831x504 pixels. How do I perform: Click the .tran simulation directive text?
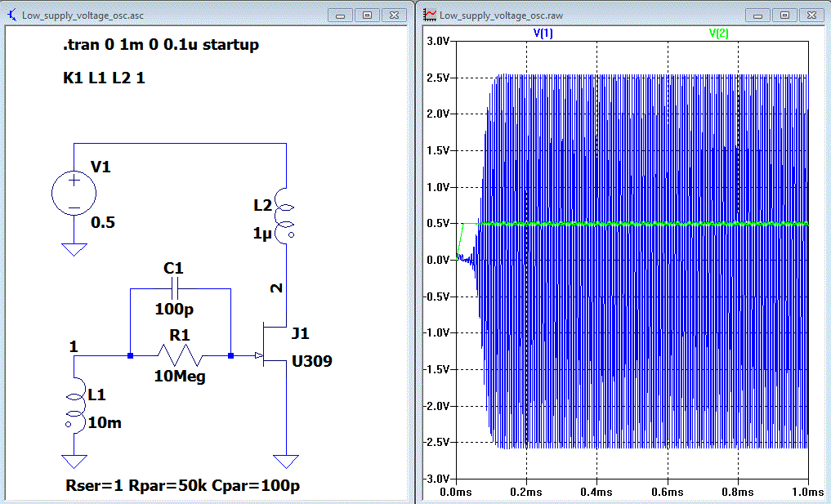click(x=161, y=44)
